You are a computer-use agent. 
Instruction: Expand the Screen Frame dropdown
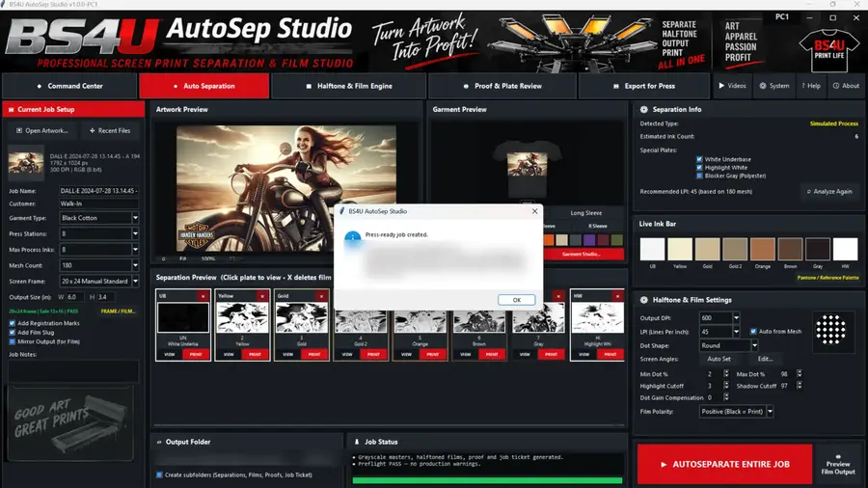click(x=135, y=281)
